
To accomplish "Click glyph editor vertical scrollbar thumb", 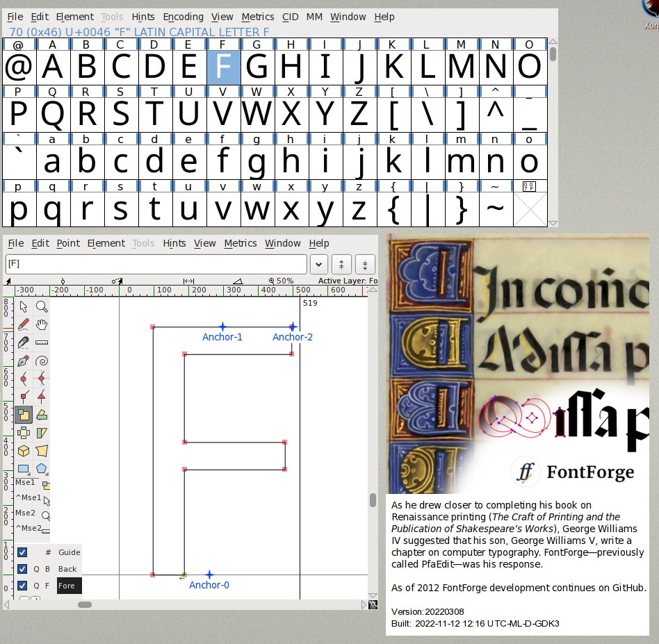I will point(373,500).
